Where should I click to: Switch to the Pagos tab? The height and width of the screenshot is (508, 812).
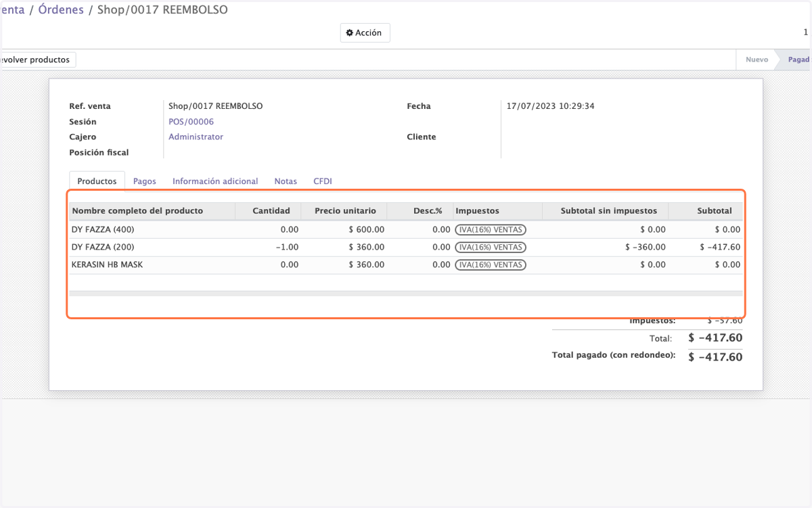145,181
